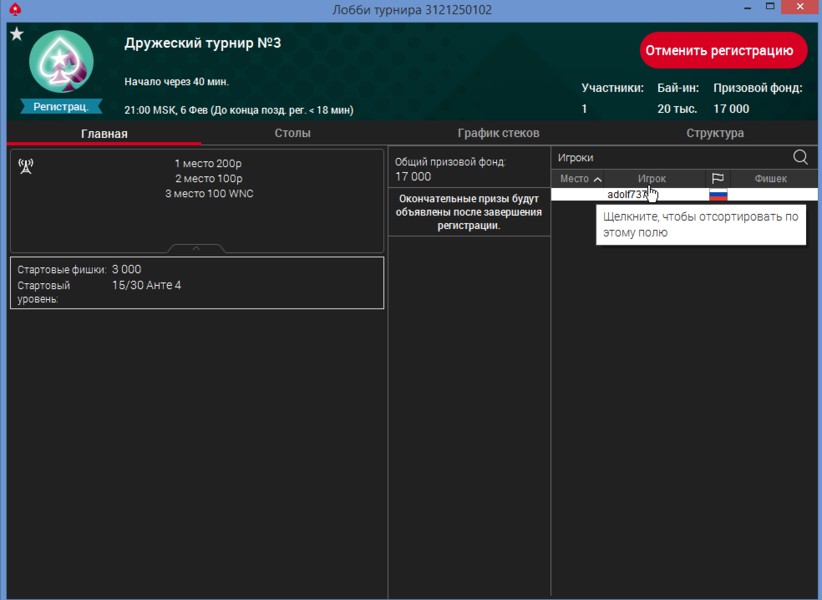Click the favorite star icon
822x600 pixels.
(16, 34)
